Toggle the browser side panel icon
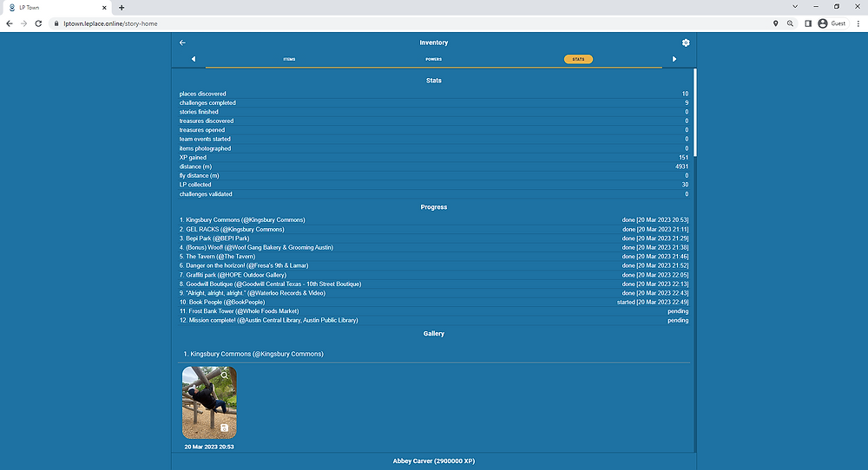The image size is (868, 470). click(x=807, y=23)
